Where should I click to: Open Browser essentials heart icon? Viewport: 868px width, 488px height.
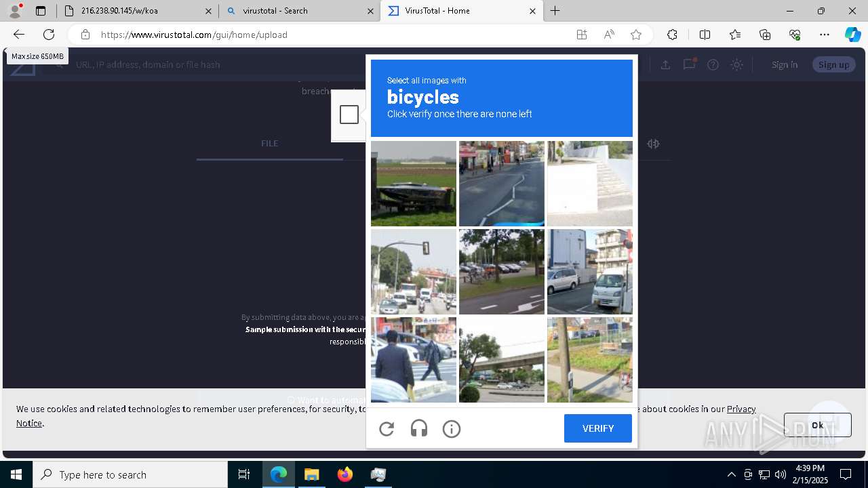pyautogui.click(x=795, y=35)
